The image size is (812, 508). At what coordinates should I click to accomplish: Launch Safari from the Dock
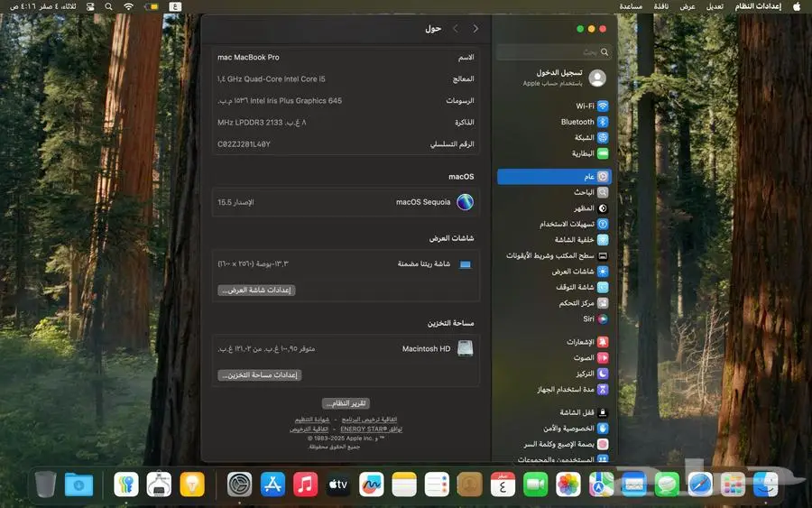pyautogui.click(x=700, y=485)
